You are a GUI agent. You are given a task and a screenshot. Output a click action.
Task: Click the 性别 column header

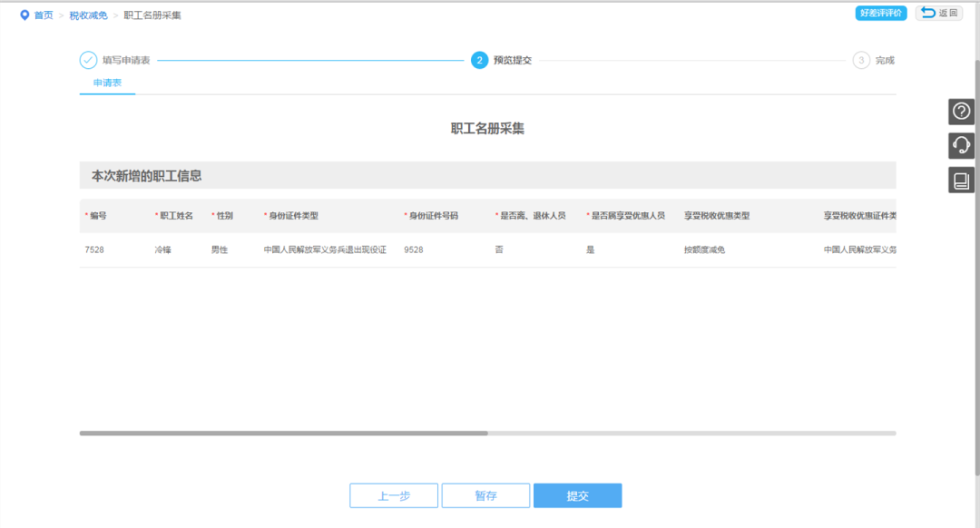225,216
